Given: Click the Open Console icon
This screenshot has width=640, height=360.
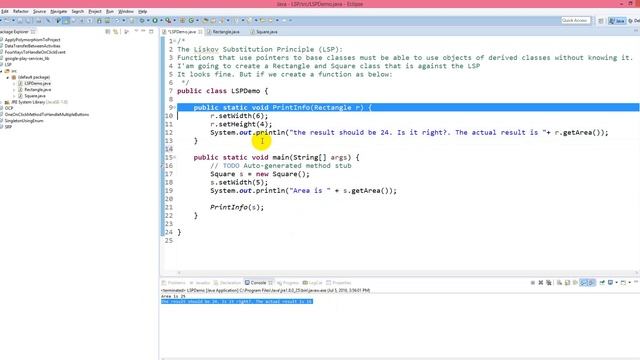Looking at the screenshot, I should point(623,282).
